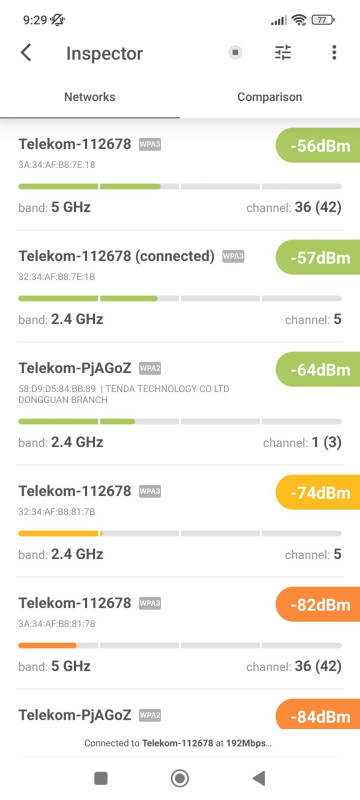The height and width of the screenshot is (800, 360).
Task: Select the Networks tab
Action: tap(90, 97)
